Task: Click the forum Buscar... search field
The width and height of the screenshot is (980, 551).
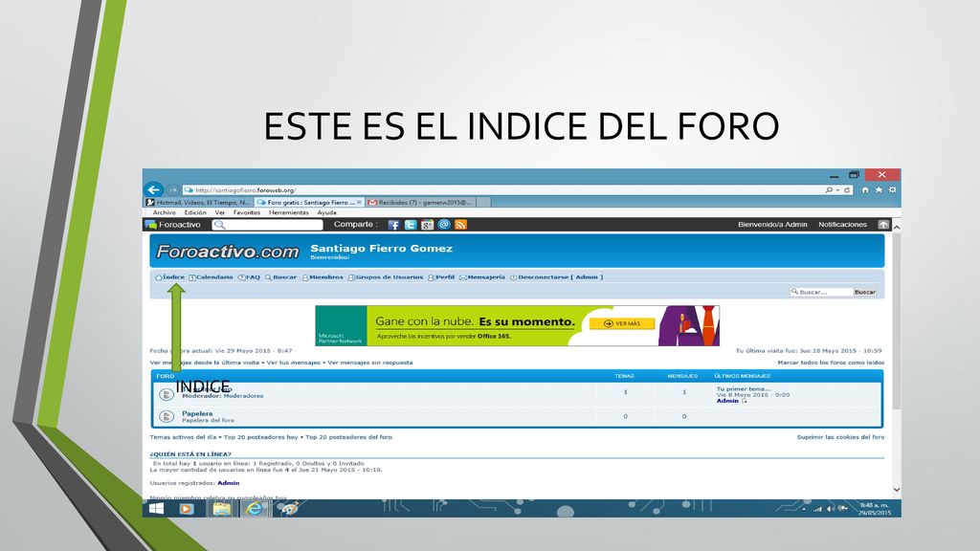Action: (821, 292)
